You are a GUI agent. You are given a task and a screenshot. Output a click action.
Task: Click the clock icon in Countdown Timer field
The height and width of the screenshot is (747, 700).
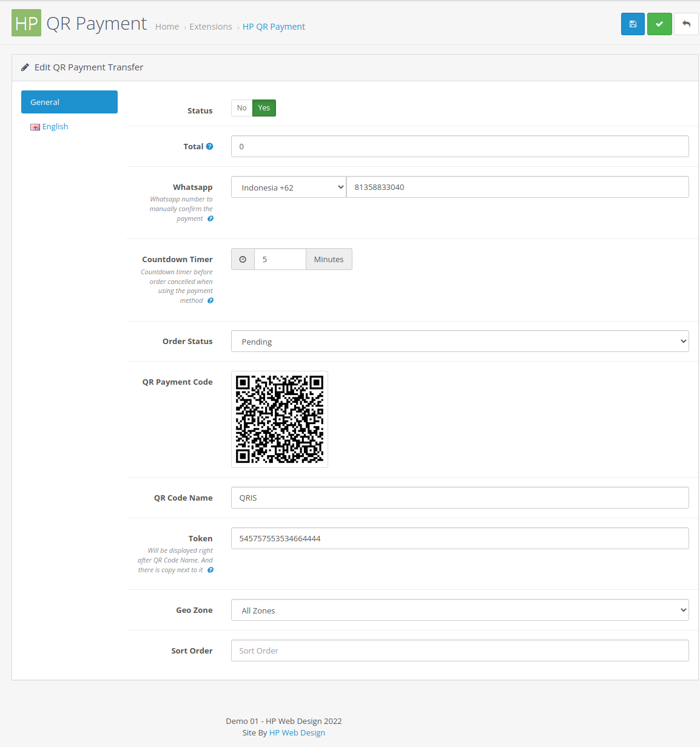coord(243,259)
